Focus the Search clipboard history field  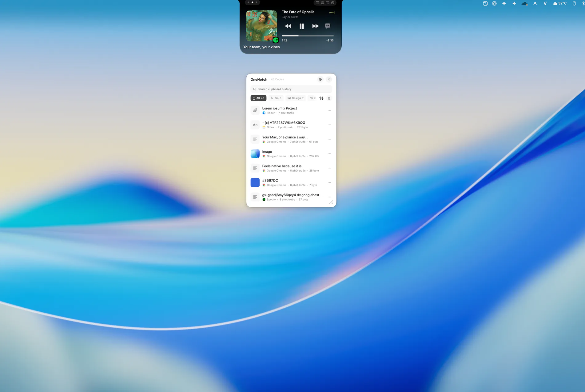point(291,89)
